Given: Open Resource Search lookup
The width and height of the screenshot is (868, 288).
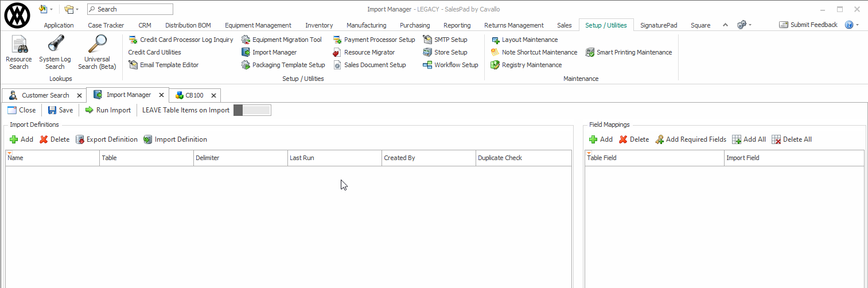Looking at the screenshot, I should (18, 53).
